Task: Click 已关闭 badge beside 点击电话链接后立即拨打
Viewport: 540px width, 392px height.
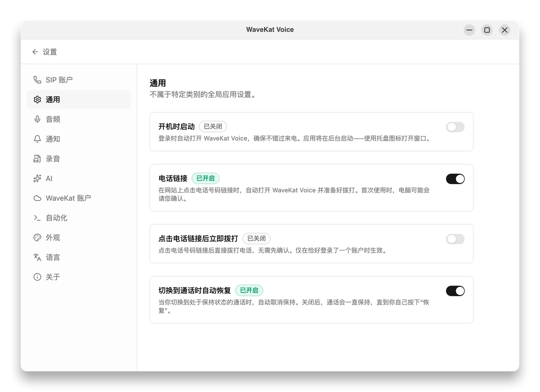Action: click(256, 239)
